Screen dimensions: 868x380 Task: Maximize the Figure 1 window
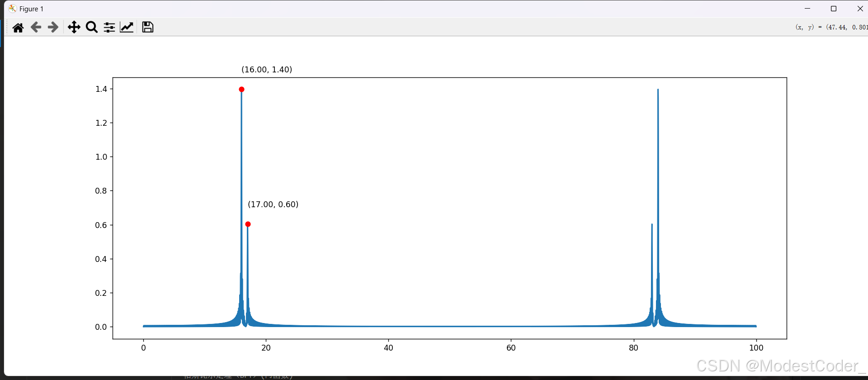click(834, 9)
